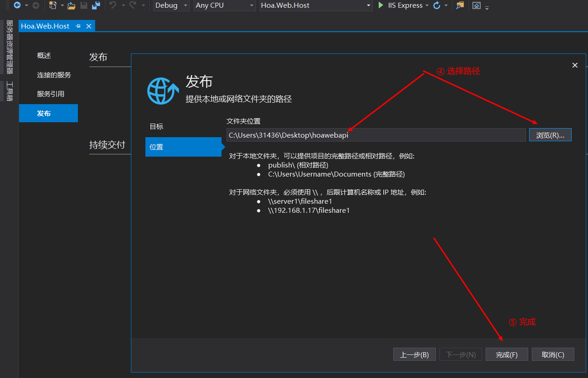Click the browser refresh icon
The image size is (588, 378).
point(437,5)
